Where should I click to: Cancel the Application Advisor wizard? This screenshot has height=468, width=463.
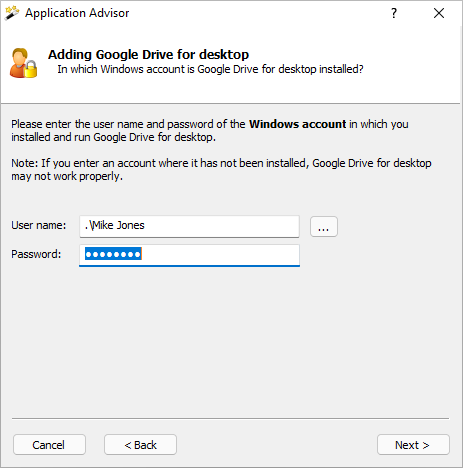(x=49, y=445)
